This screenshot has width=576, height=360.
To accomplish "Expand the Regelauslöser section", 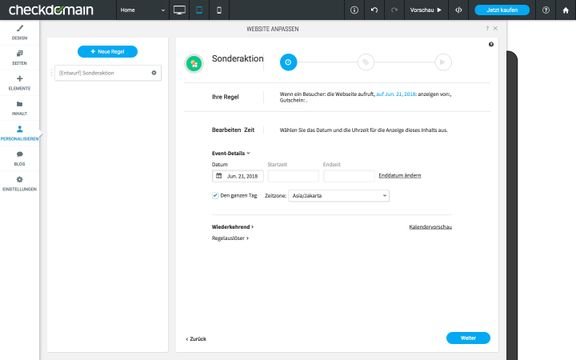I will tap(230, 238).
